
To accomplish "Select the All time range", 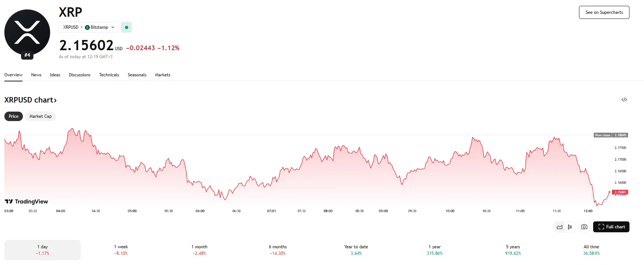I will [591, 250].
